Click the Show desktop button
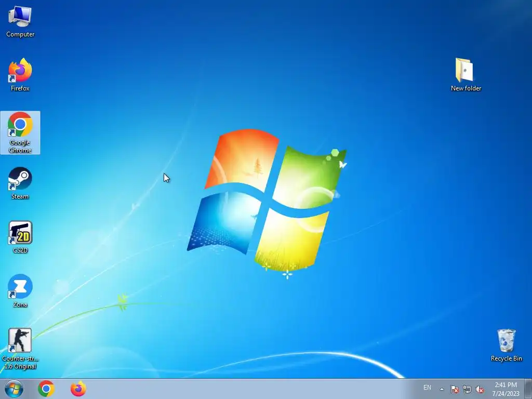532x399 pixels. click(528, 389)
